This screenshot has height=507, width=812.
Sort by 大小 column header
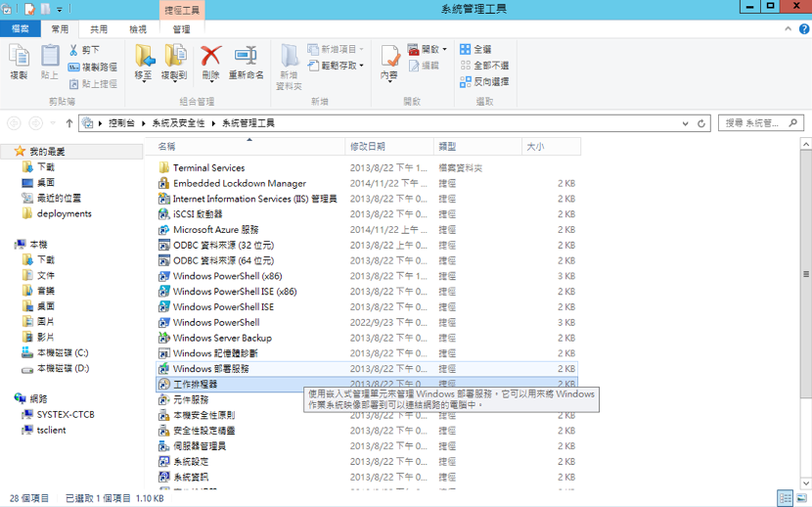tap(551, 147)
